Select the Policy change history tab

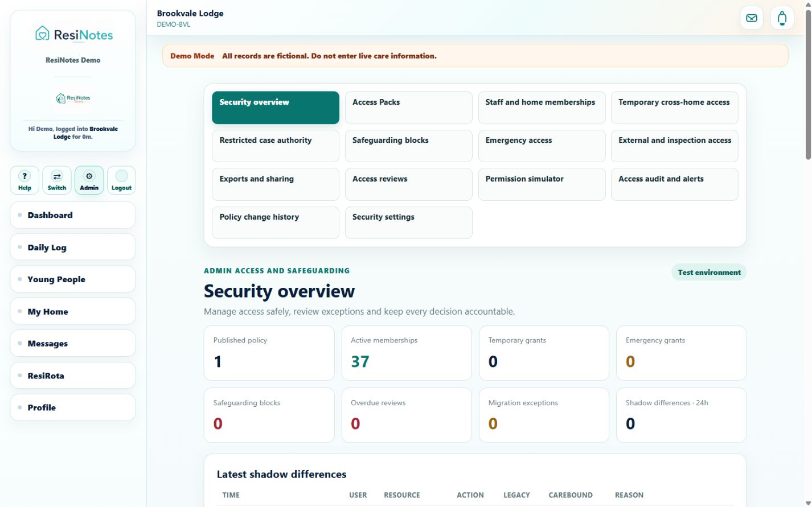[x=276, y=222]
